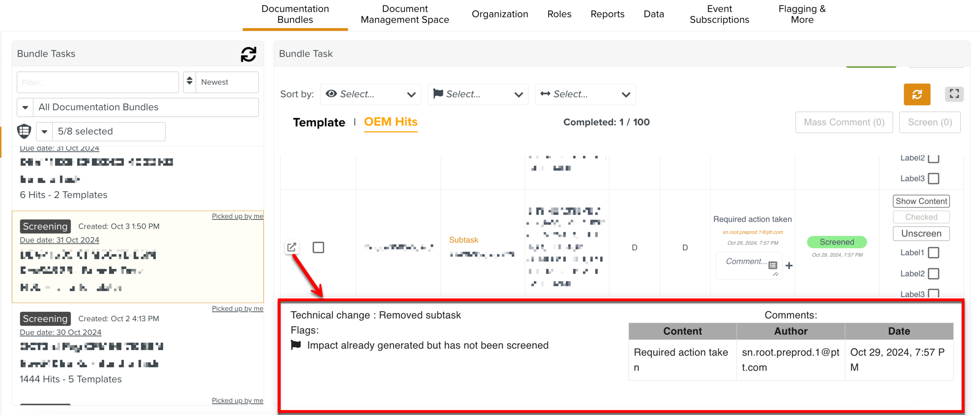Viewport: 980px width, 415px height.
Task: Toggle fullscreen view of Bundle Task
Action: pos(954,94)
